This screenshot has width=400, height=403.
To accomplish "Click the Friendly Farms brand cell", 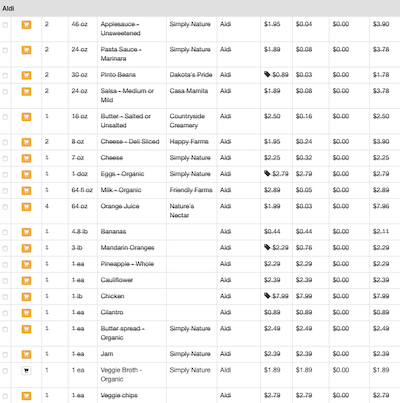I will click(x=191, y=190).
